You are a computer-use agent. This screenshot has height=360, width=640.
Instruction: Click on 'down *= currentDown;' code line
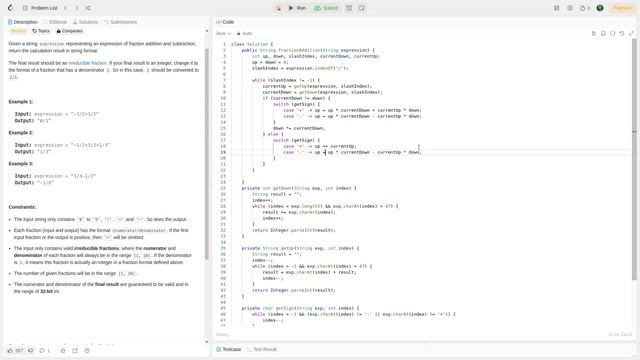(299, 128)
